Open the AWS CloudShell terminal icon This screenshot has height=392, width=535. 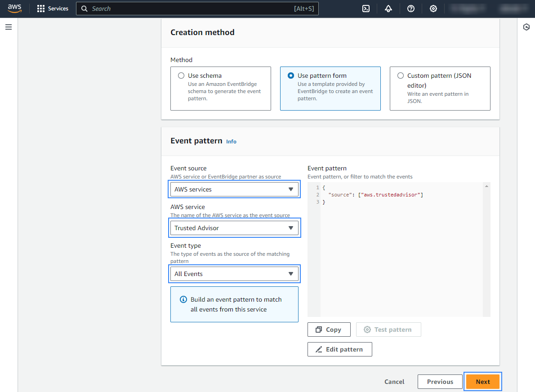coord(366,9)
